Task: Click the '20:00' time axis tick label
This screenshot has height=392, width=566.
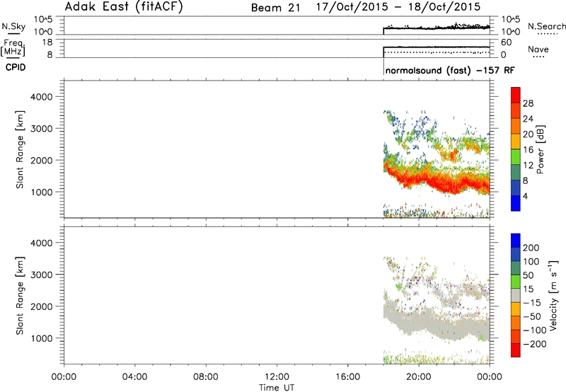Action: tap(419, 377)
